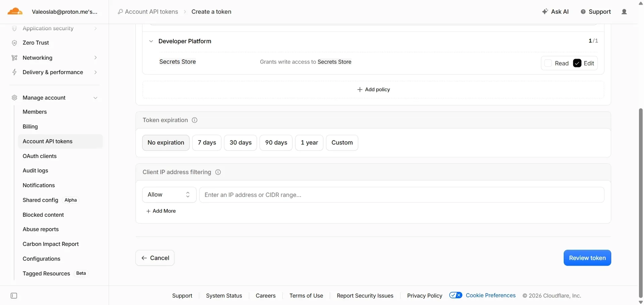Open Careers footer link

(x=266, y=296)
